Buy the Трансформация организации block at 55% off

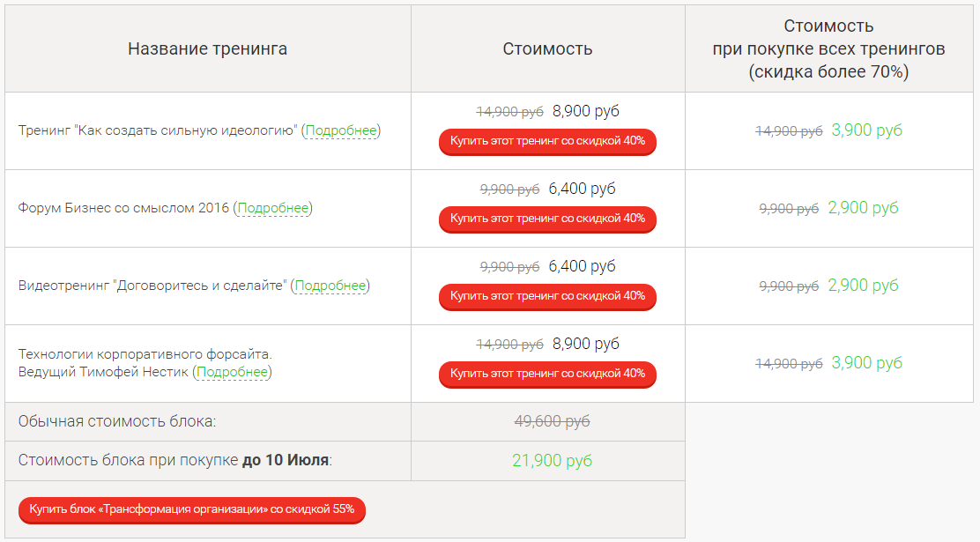click(x=191, y=509)
